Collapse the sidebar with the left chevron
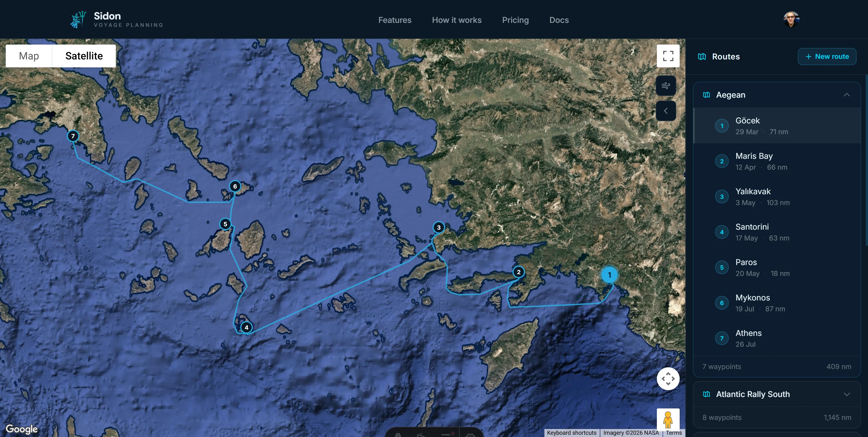The width and height of the screenshot is (868, 437). pos(666,111)
